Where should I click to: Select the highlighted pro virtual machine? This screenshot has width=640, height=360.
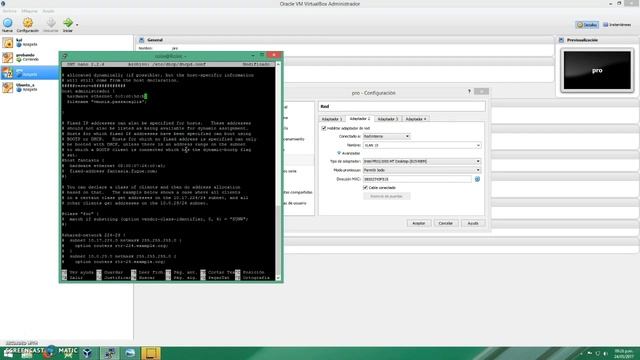[x=30, y=72]
